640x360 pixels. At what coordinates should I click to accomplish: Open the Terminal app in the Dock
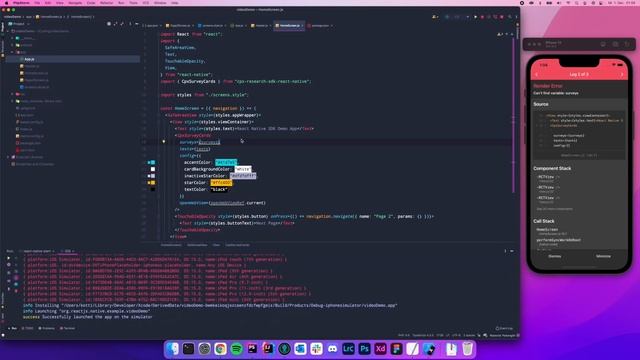tap(188, 349)
